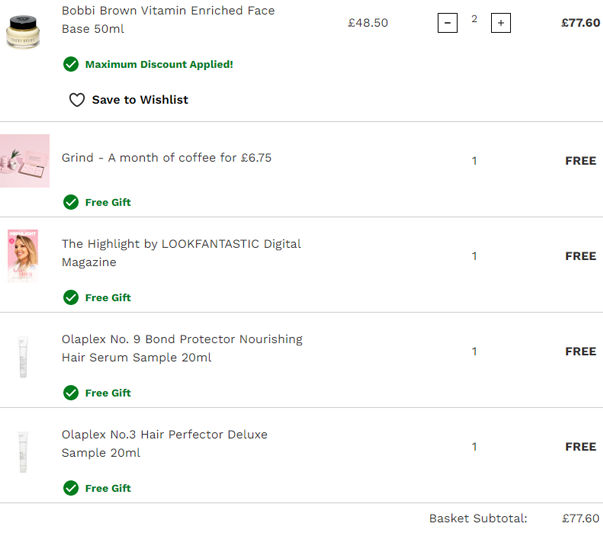Image resolution: width=603 pixels, height=533 pixels.
Task: Click the Bobbi Brown quantity value 2
Action: [x=474, y=19]
